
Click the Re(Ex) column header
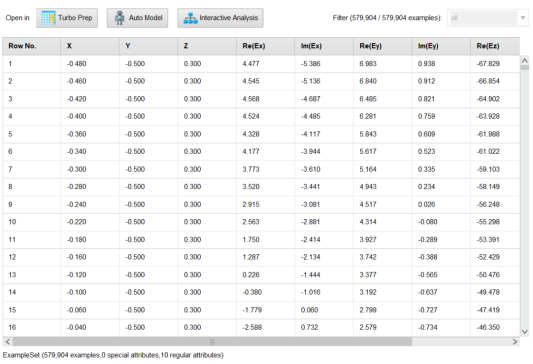click(x=265, y=46)
